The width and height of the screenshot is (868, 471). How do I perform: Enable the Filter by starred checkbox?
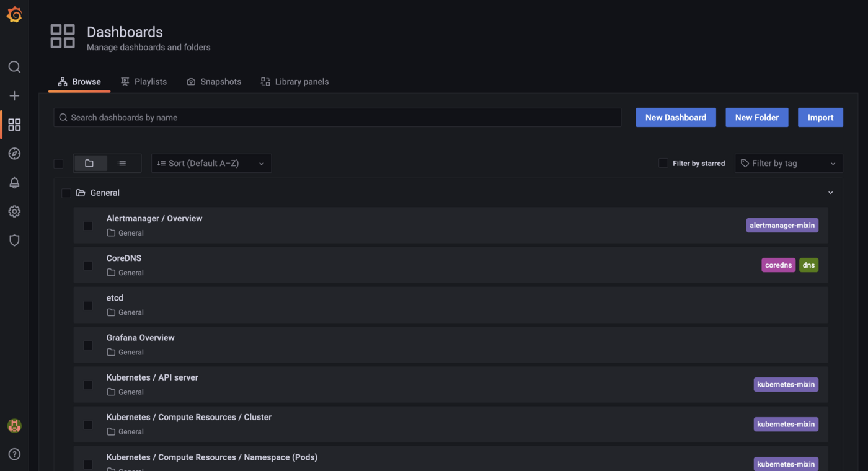pos(663,163)
